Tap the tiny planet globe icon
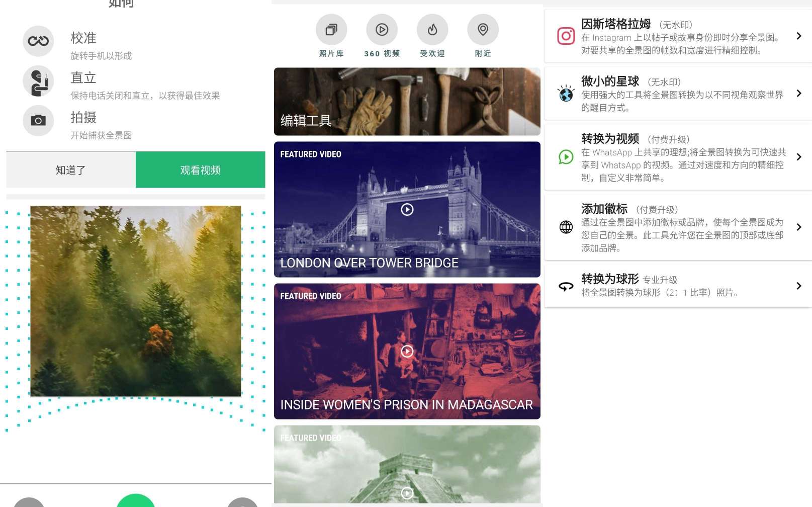This screenshot has height=507, width=812. click(x=566, y=94)
